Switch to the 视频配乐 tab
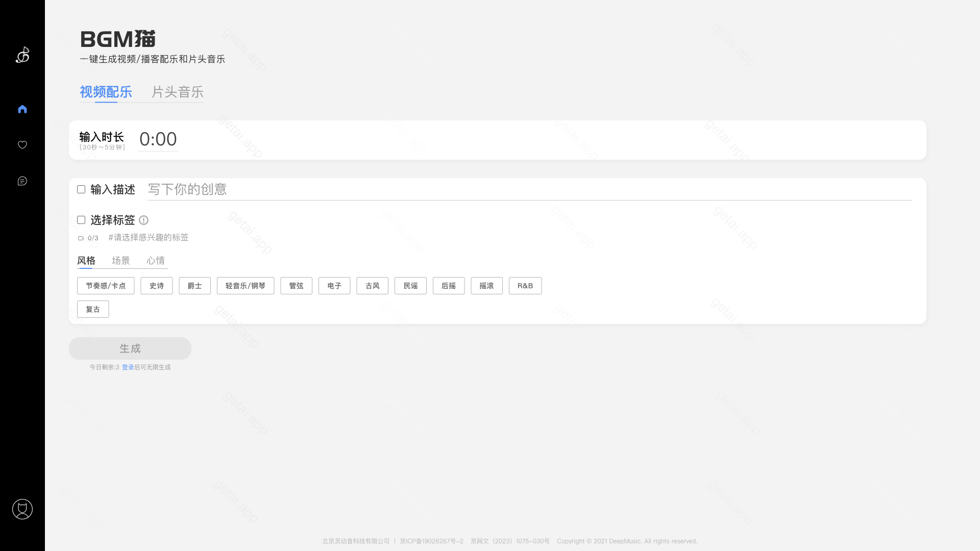 coord(106,92)
